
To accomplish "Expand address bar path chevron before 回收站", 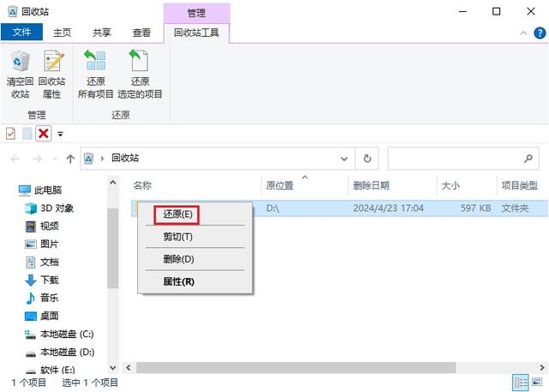I will pos(102,159).
